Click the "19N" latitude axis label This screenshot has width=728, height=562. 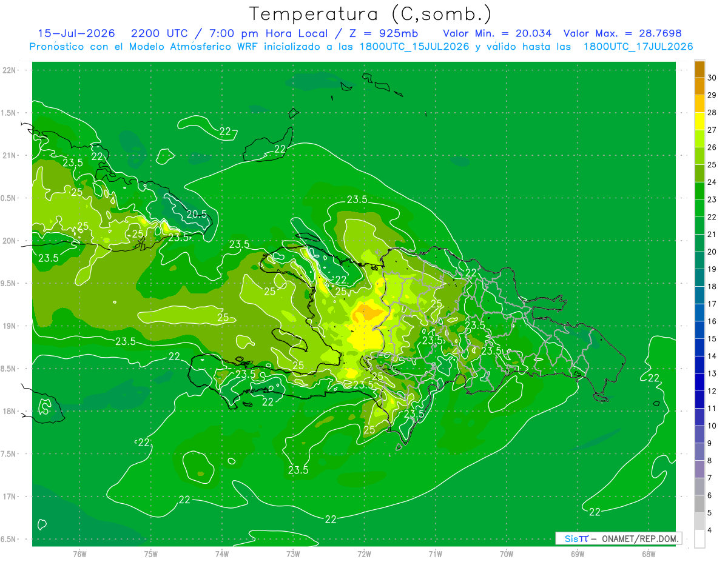tap(9, 326)
